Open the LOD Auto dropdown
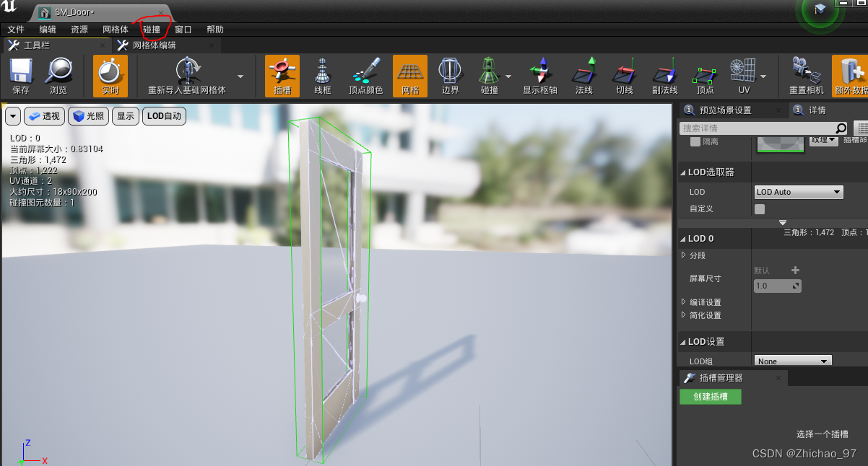Viewport: 868px width, 466px height. [x=799, y=192]
